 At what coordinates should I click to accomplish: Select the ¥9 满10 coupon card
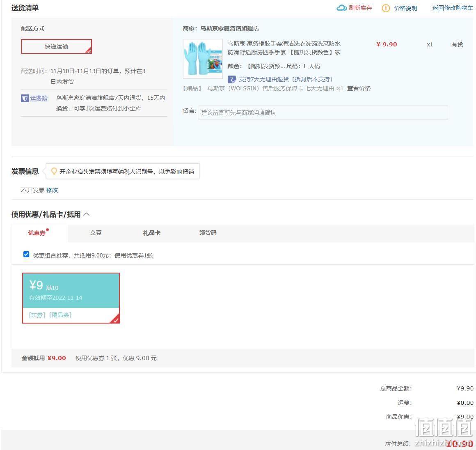tap(71, 298)
